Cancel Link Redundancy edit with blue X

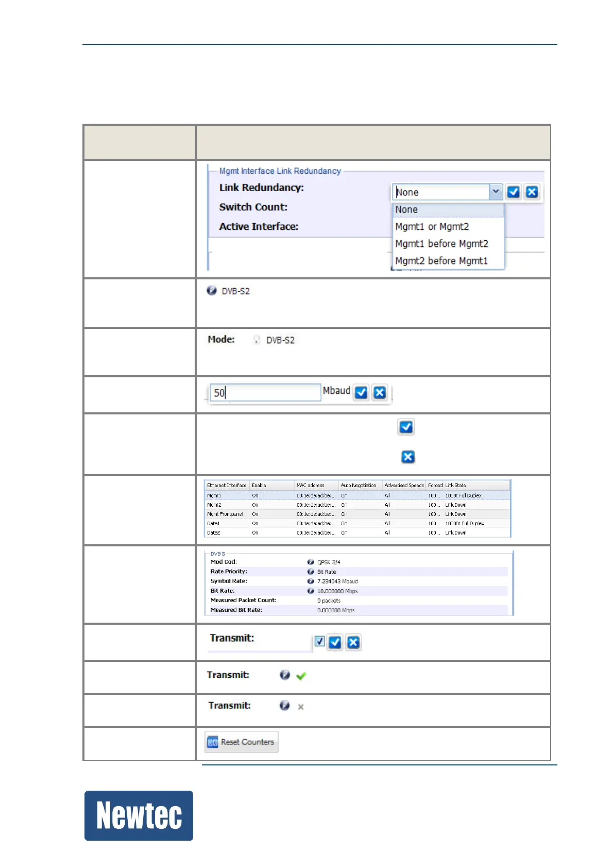532,192
